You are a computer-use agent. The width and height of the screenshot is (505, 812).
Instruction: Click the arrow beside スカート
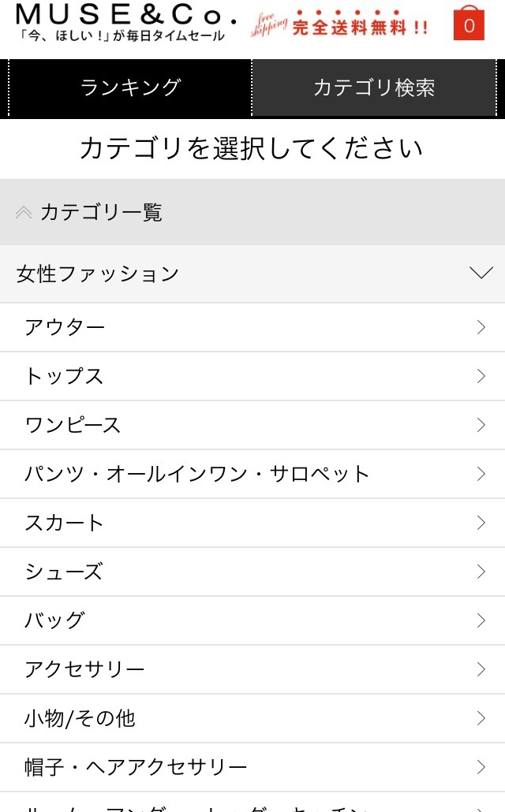481,523
